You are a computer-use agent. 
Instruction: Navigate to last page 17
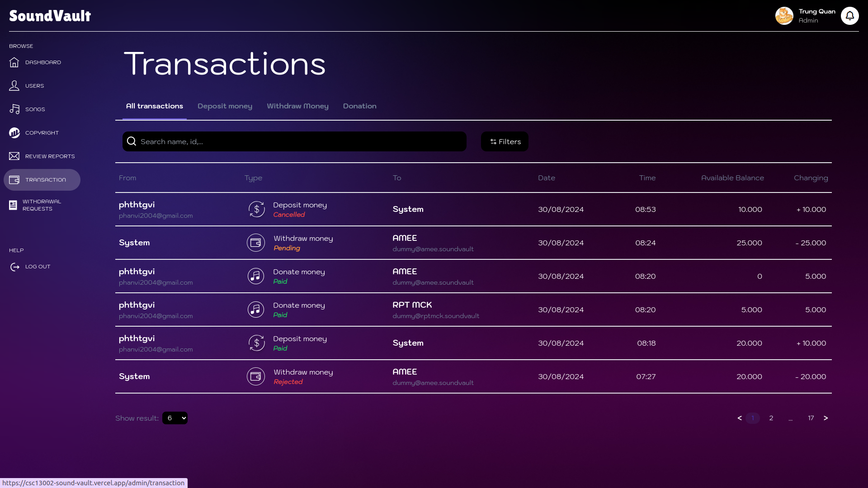[x=811, y=418]
